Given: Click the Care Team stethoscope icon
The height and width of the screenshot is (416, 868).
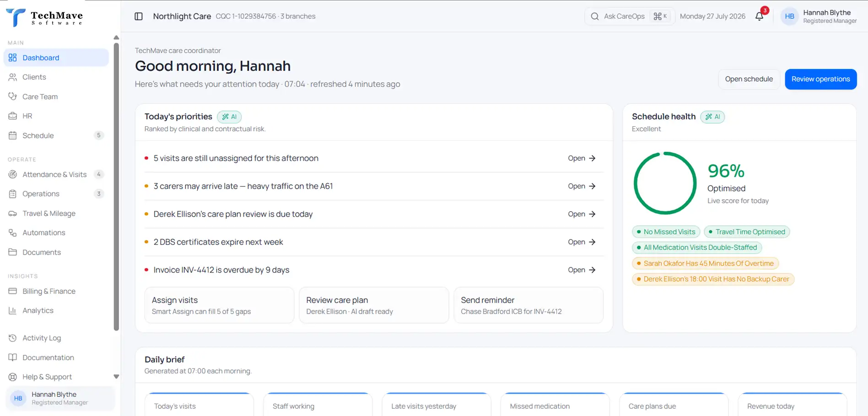Looking at the screenshot, I should point(13,96).
